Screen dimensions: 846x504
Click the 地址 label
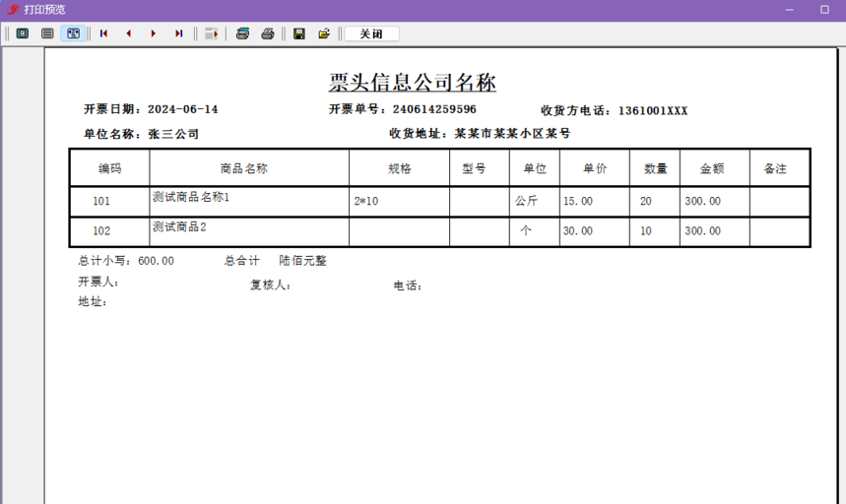pos(93,302)
